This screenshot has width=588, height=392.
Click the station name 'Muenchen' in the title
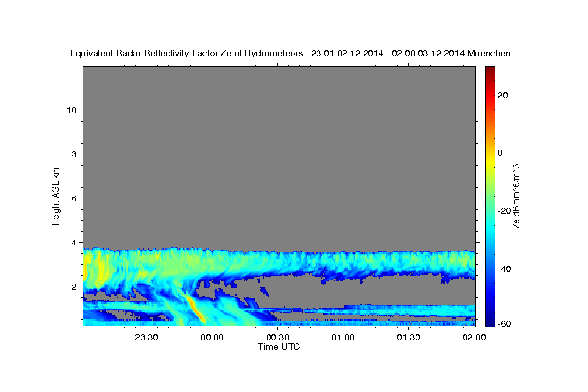490,54
